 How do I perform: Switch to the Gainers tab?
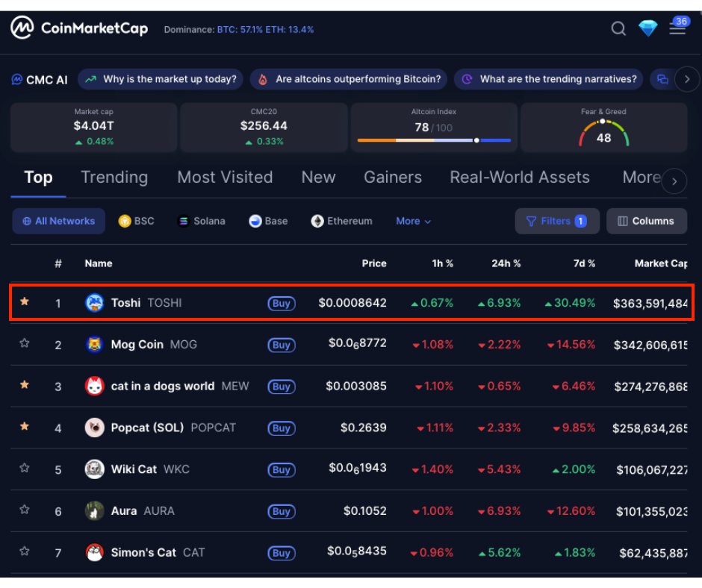tap(393, 178)
